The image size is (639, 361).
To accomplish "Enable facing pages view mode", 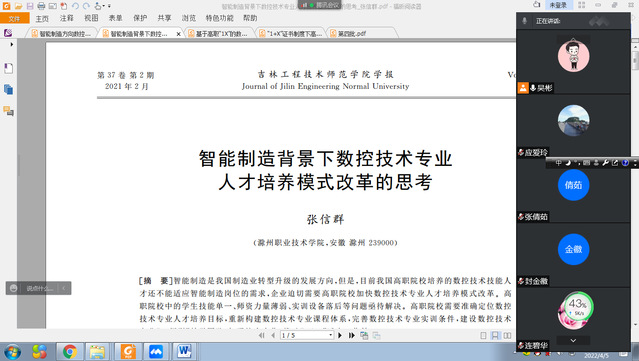I will 507,335.
